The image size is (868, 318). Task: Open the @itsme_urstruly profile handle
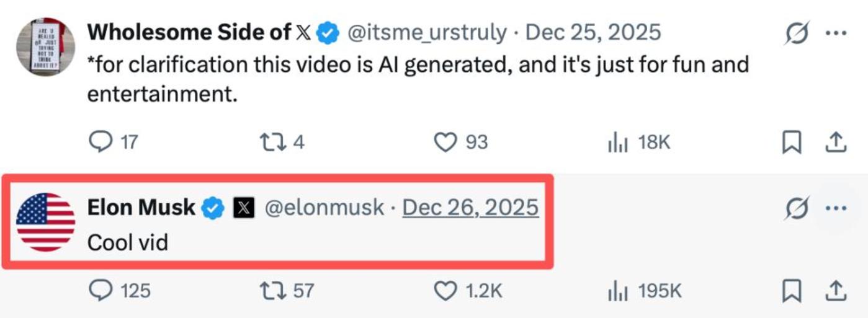pyautogui.click(x=427, y=32)
